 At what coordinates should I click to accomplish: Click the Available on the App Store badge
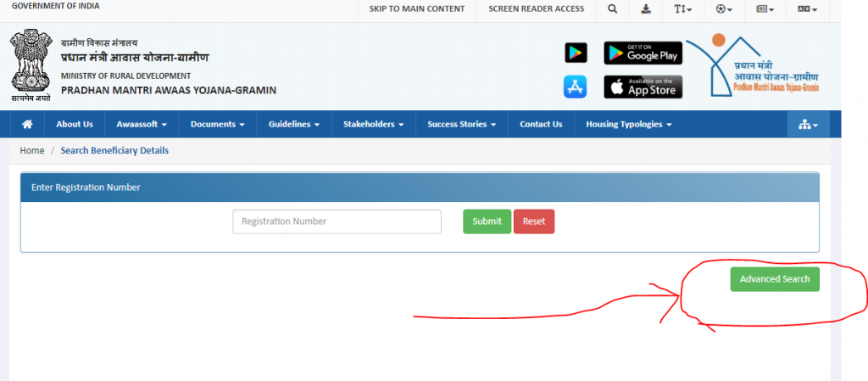tap(643, 87)
